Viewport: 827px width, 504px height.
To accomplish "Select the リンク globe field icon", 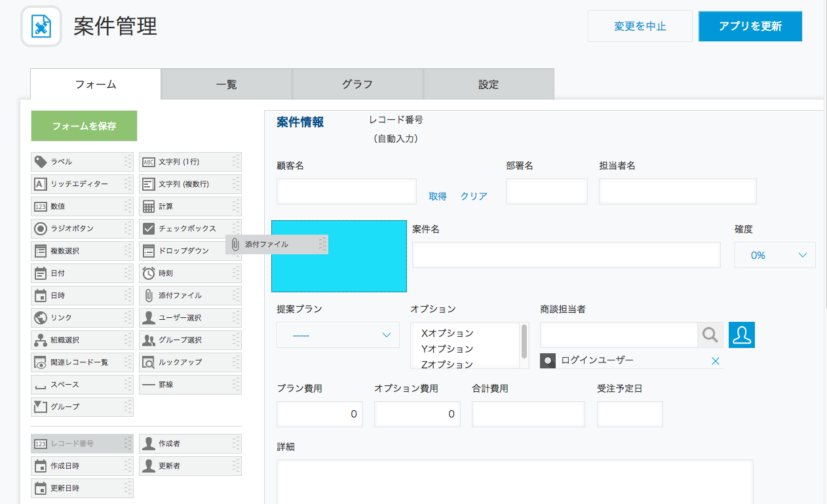I will point(41,318).
